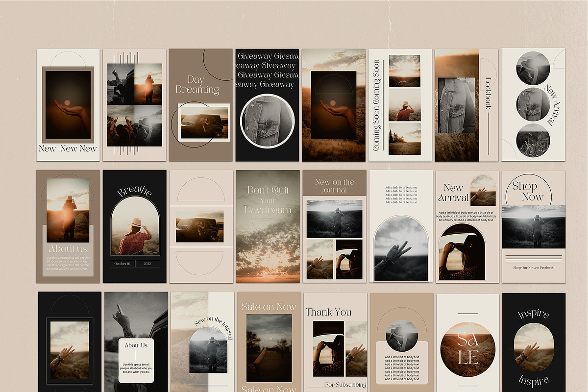
Task: Choose the 'Day Dreaming' story template
Action: 201,105
